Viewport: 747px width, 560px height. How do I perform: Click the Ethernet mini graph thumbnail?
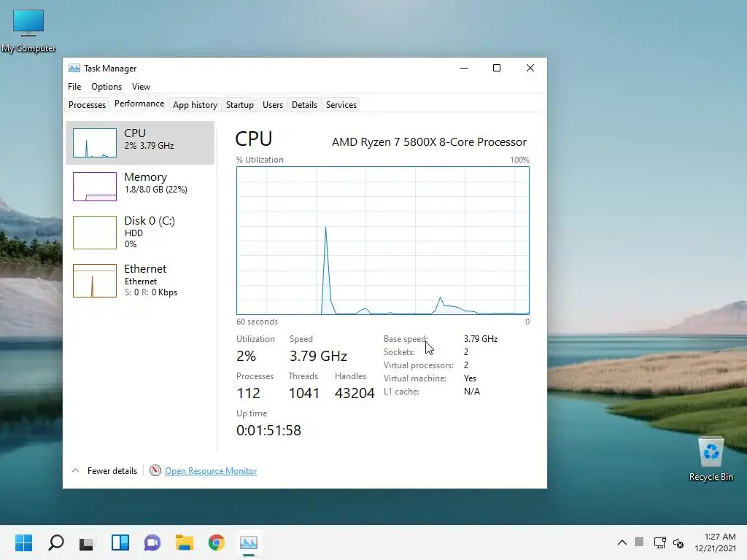(x=95, y=281)
